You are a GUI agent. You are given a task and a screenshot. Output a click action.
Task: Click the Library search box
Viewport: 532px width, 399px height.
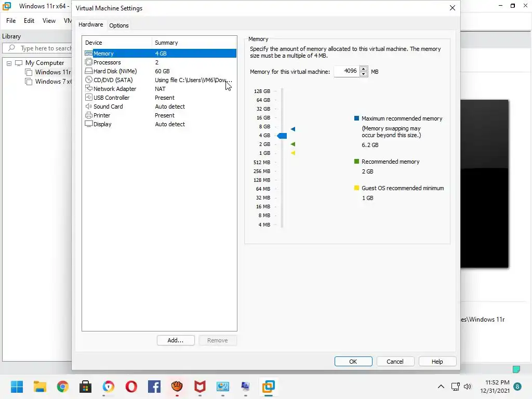click(x=38, y=48)
